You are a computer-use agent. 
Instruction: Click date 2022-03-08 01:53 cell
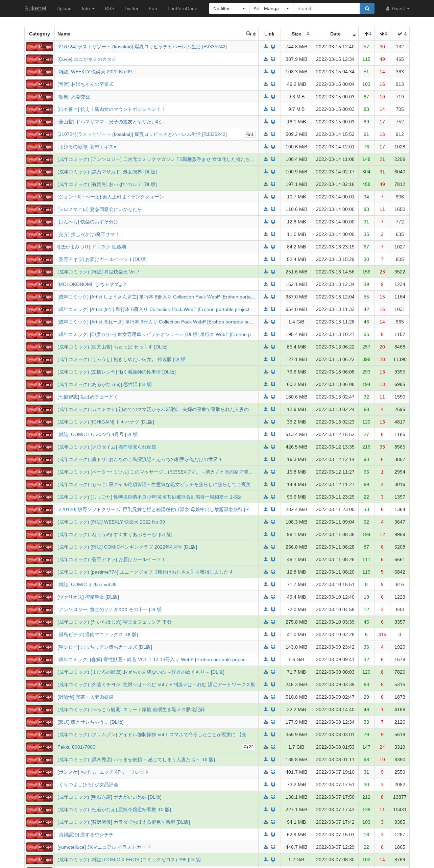point(335,747)
